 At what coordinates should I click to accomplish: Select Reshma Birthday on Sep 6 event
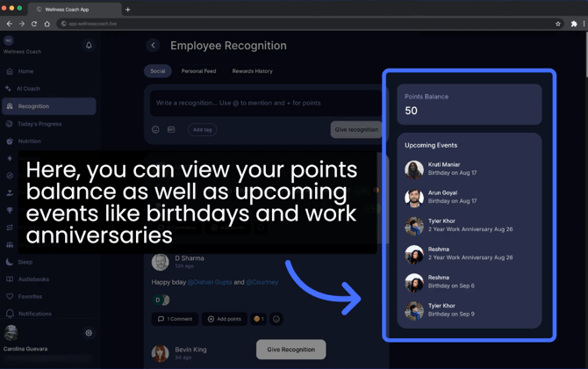click(470, 282)
